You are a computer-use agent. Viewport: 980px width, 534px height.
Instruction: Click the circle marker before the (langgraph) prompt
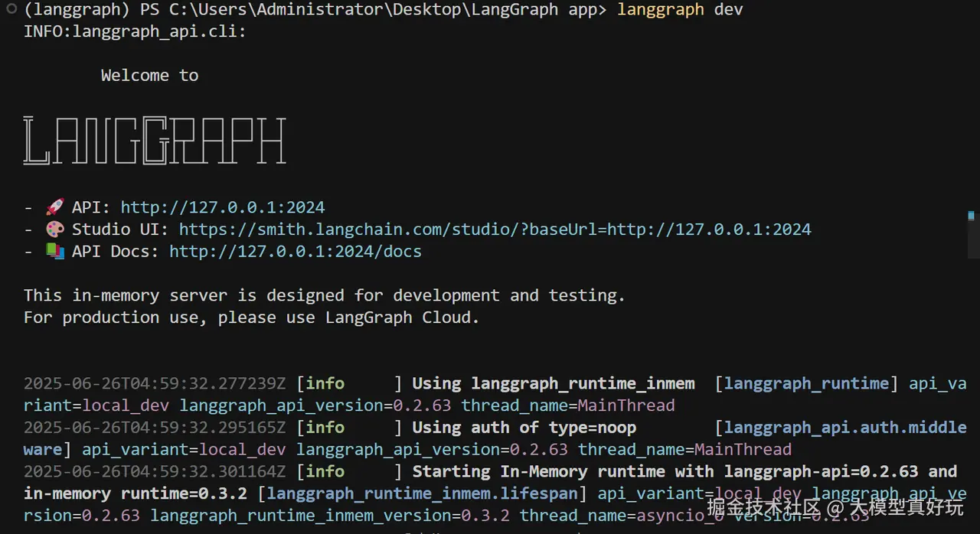11,10
